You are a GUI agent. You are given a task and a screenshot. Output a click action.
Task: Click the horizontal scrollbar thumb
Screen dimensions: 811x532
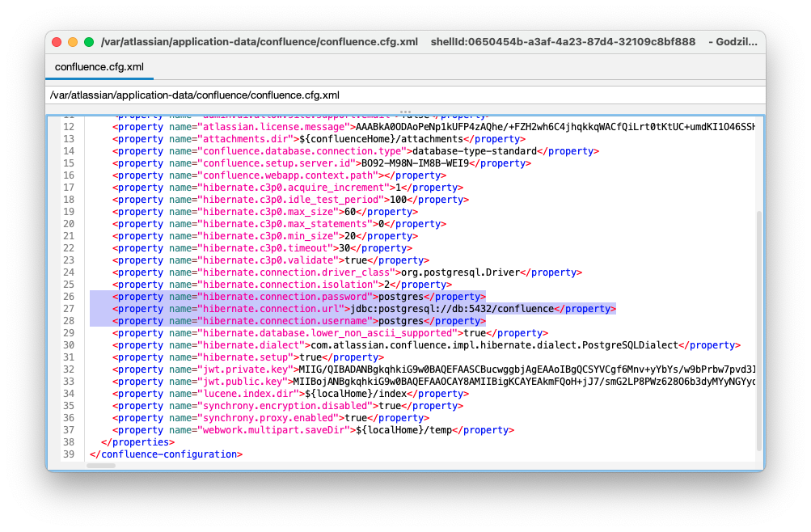[101, 466]
